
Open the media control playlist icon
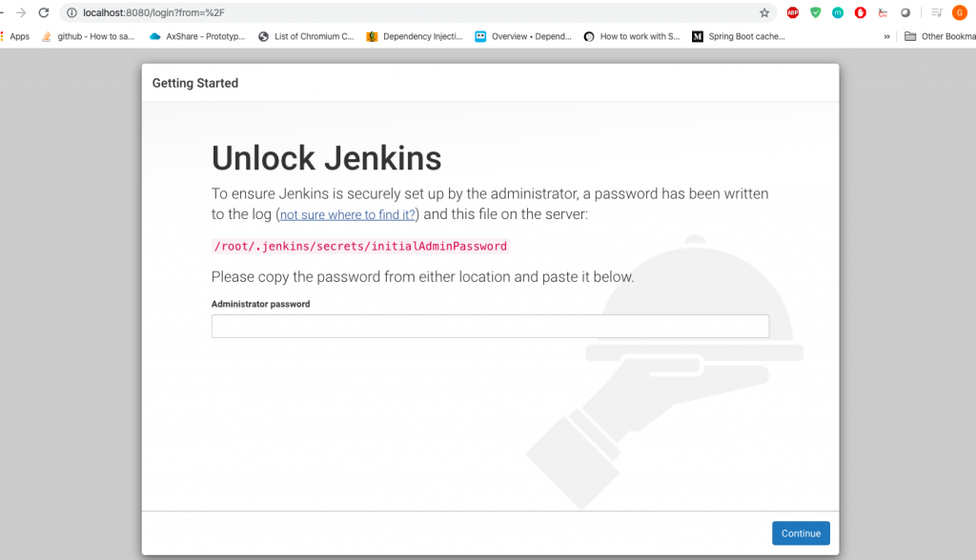click(936, 12)
